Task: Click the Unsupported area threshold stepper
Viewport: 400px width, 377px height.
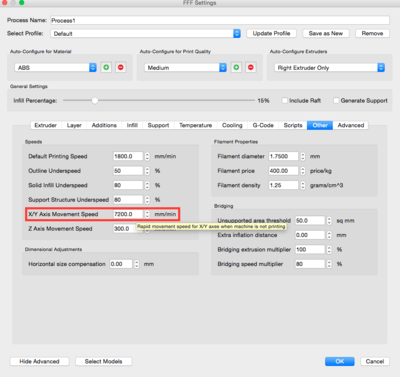Action: coord(329,221)
